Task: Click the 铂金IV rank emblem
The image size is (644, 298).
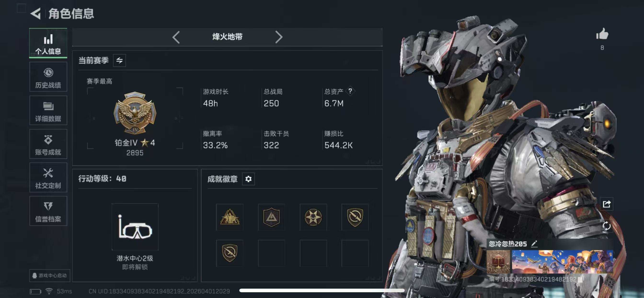Action: click(x=135, y=113)
